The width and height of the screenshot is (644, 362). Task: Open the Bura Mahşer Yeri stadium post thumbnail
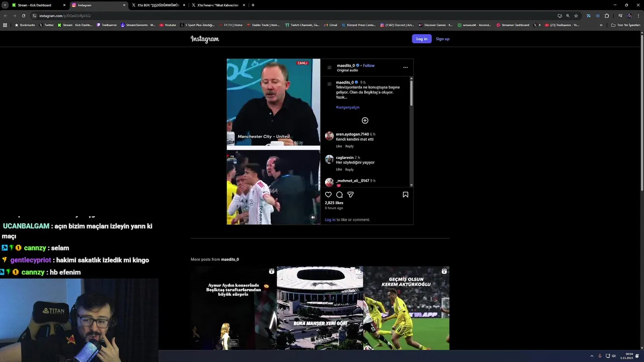click(x=320, y=308)
